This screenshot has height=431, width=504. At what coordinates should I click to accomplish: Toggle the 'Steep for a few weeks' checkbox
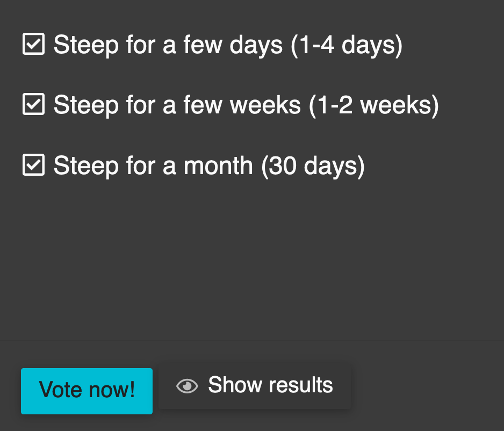click(33, 104)
